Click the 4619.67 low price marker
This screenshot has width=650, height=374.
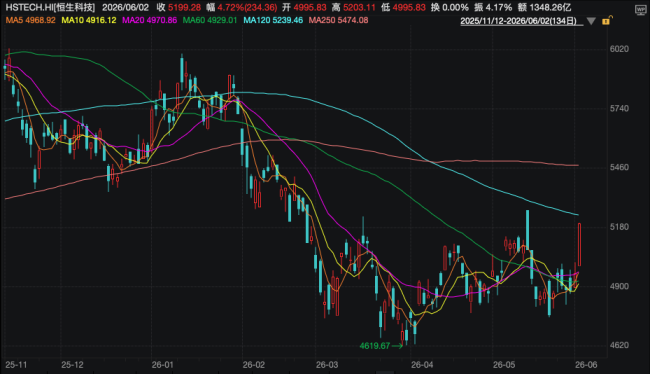pos(374,346)
